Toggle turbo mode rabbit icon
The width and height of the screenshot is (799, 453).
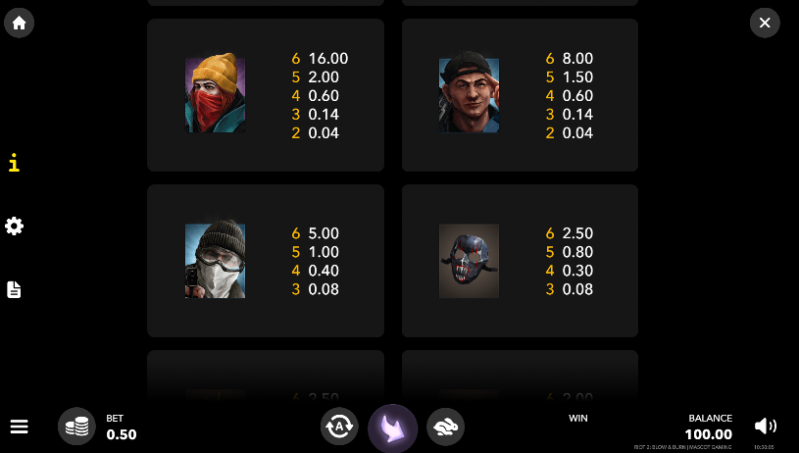pos(445,427)
